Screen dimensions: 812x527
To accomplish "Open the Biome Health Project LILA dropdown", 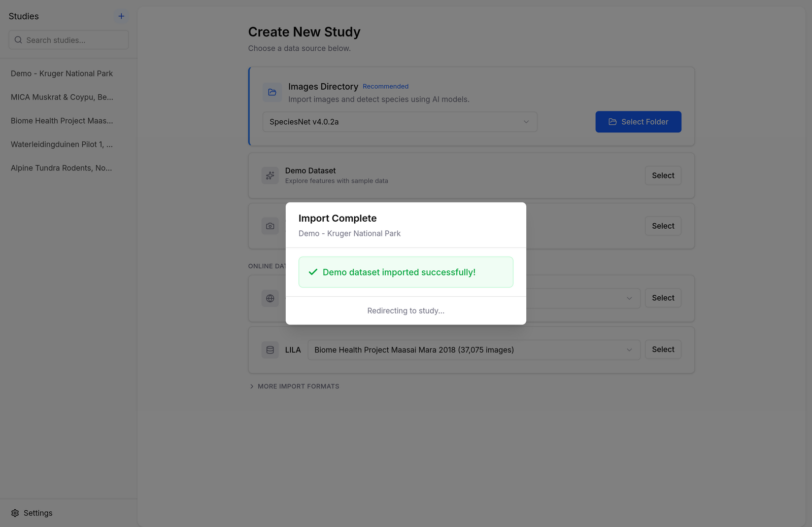I will pyautogui.click(x=473, y=350).
